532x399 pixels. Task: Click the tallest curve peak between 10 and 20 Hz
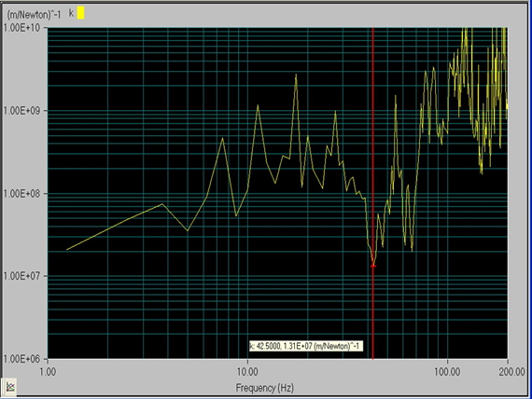pyautogui.click(x=296, y=75)
